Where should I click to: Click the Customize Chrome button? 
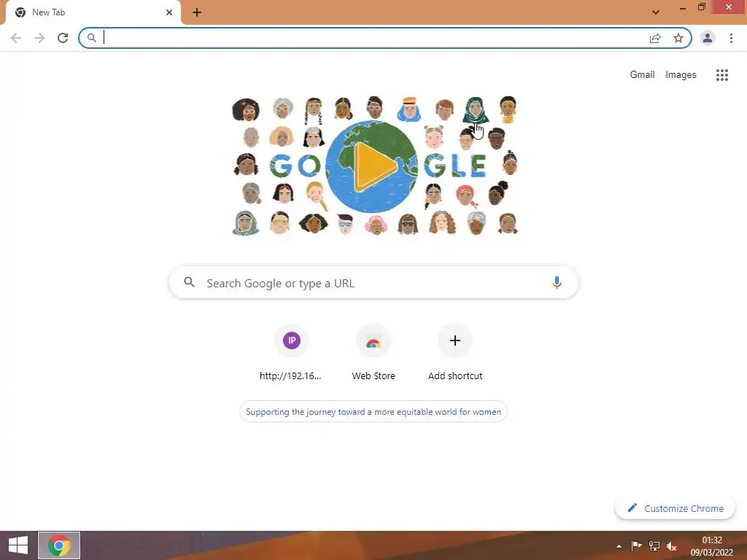click(675, 508)
